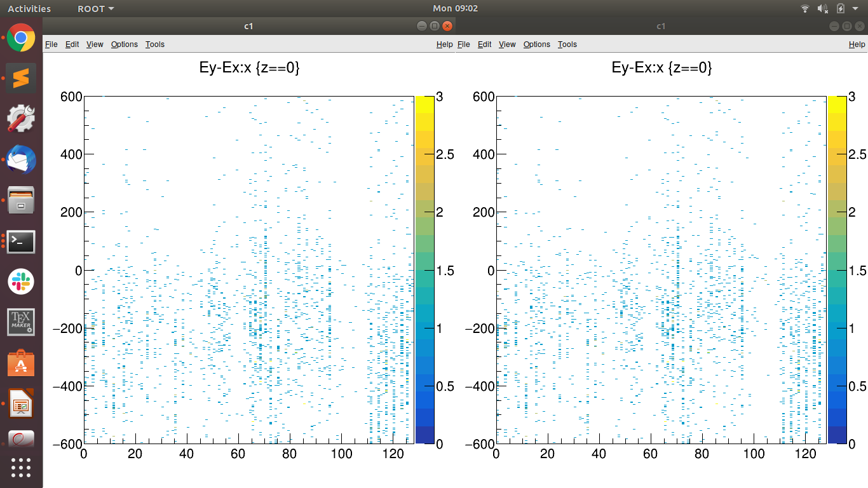Open Slack from the dock

click(21, 281)
